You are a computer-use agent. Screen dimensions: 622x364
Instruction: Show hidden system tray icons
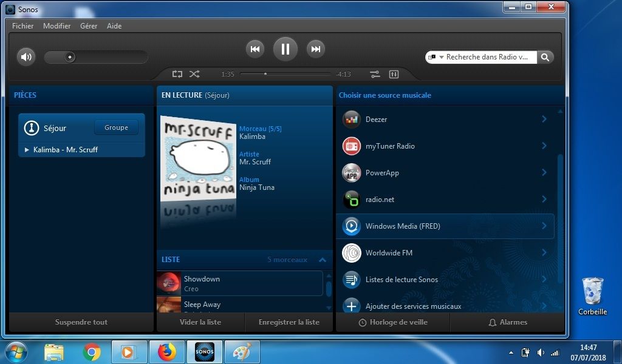coord(511,352)
